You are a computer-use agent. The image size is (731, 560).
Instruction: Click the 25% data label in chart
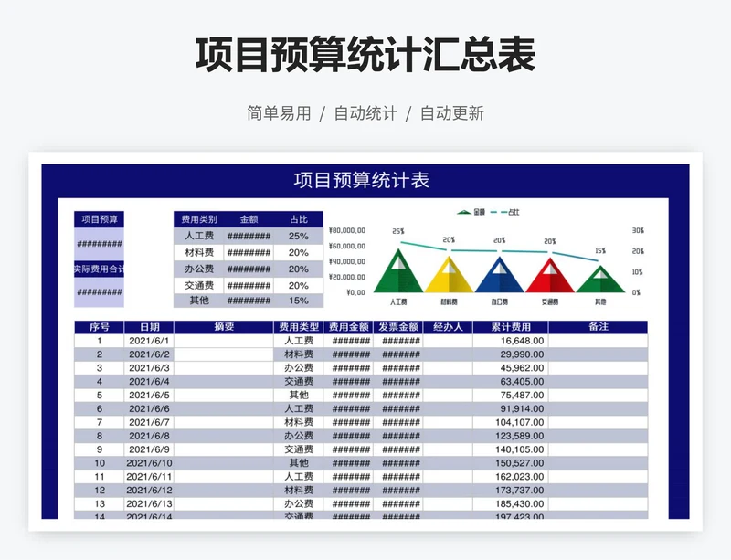coord(398,231)
